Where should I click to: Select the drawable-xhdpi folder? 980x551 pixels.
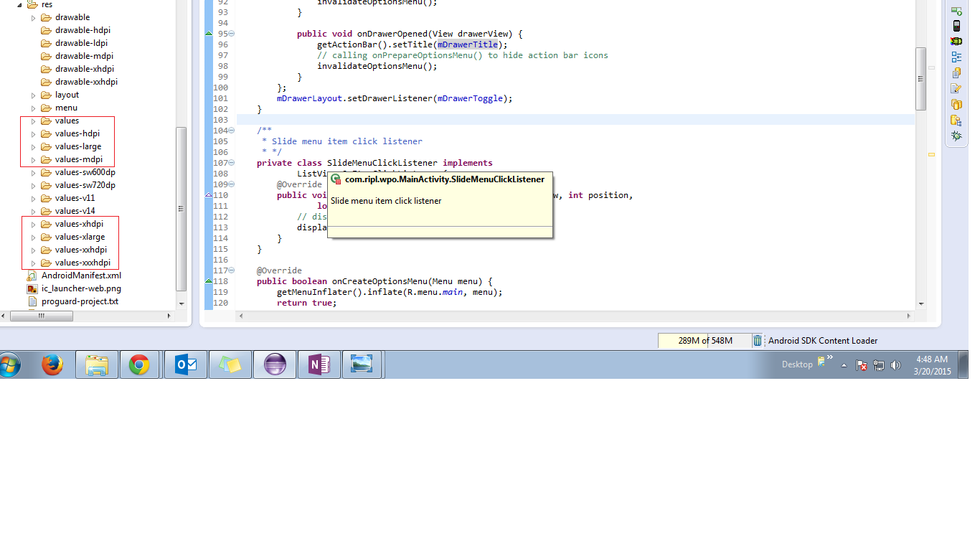[x=77, y=69]
